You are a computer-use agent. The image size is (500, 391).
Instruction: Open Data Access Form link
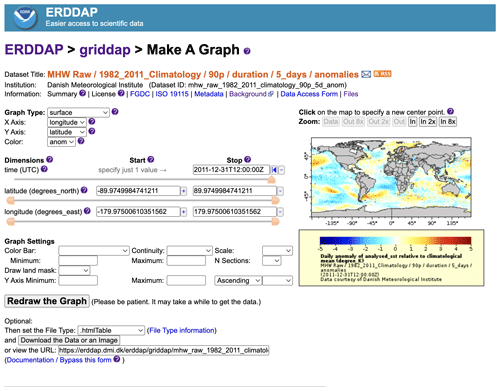[x=309, y=94]
